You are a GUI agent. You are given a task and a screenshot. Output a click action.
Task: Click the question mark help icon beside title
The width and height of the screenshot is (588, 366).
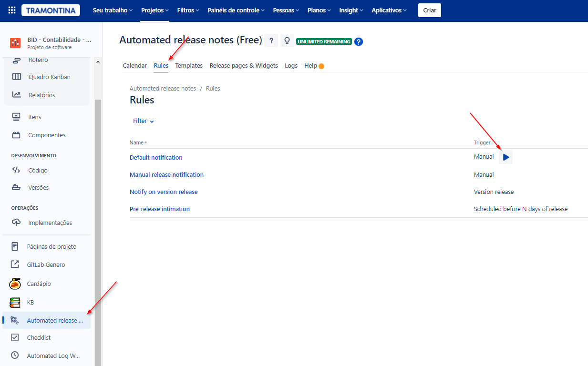pyautogui.click(x=271, y=41)
